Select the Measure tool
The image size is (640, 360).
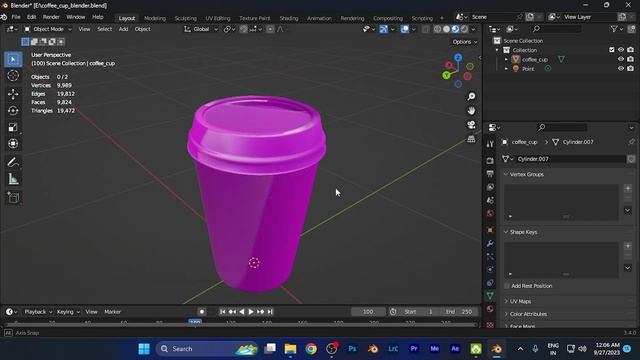[x=13, y=179]
